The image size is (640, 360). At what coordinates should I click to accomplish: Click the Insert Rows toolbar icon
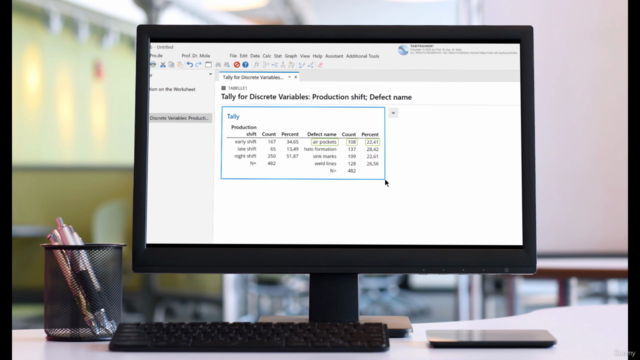275,65
